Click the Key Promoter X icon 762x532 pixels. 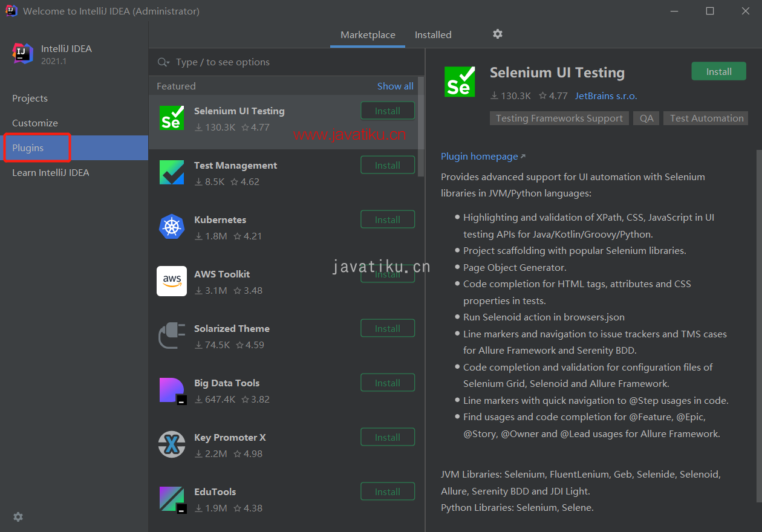pos(172,444)
